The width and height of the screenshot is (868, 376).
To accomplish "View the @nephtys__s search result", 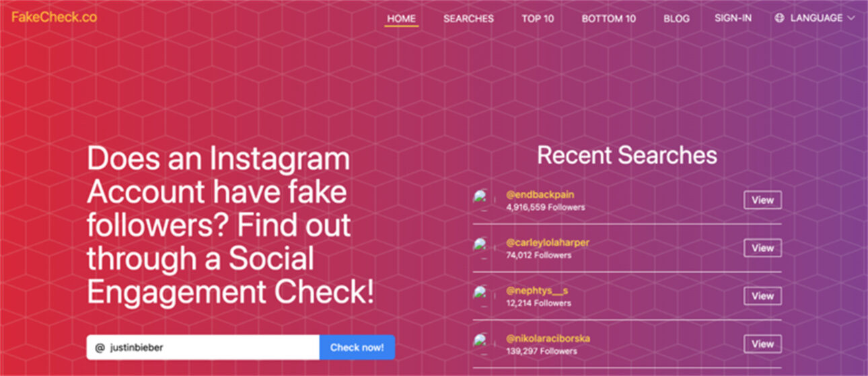I will coord(762,296).
